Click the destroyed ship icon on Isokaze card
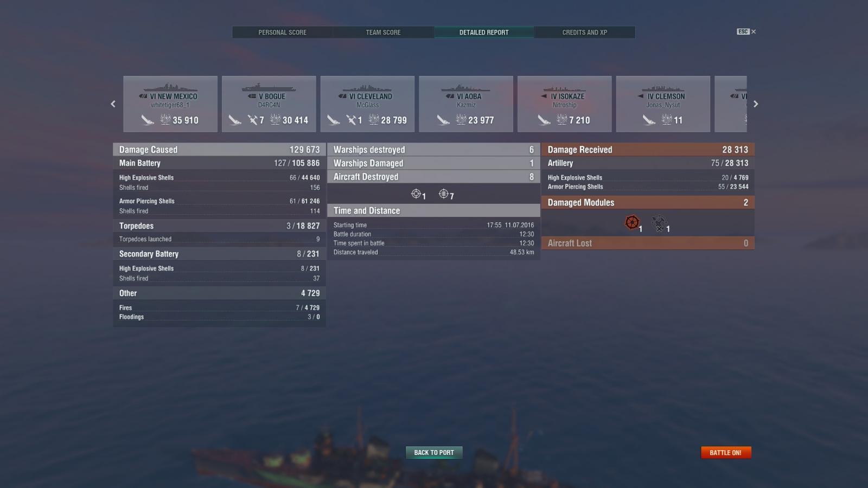Screen dimensions: 868x488 544,120
